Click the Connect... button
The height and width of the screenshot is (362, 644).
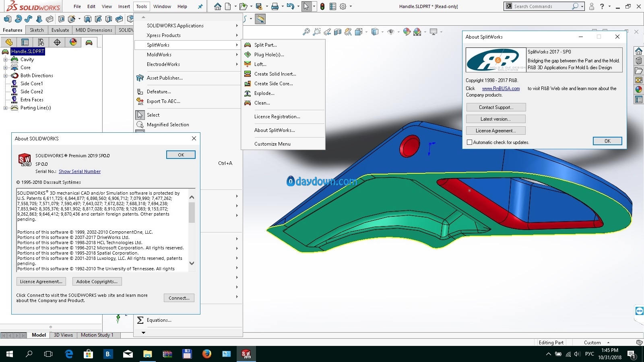pos(179,298)
